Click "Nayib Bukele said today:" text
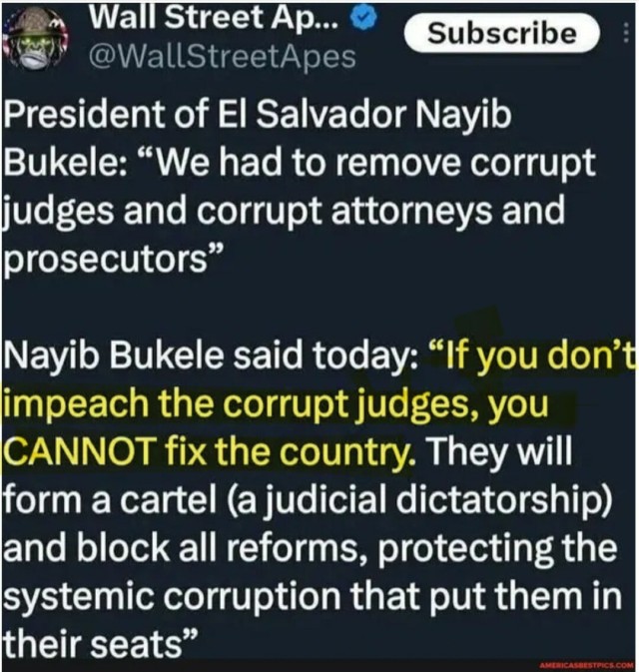The image size is (639, 672). point(210,356)
